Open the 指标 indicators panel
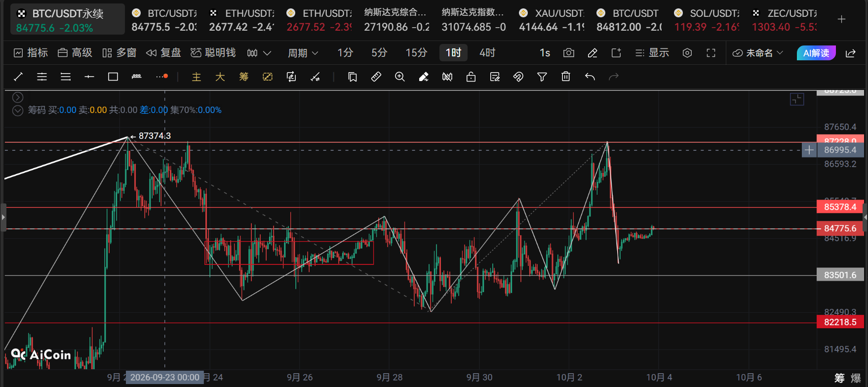This screenshot has width=868, height=387. pyautogui.click(x=31, y=53)
